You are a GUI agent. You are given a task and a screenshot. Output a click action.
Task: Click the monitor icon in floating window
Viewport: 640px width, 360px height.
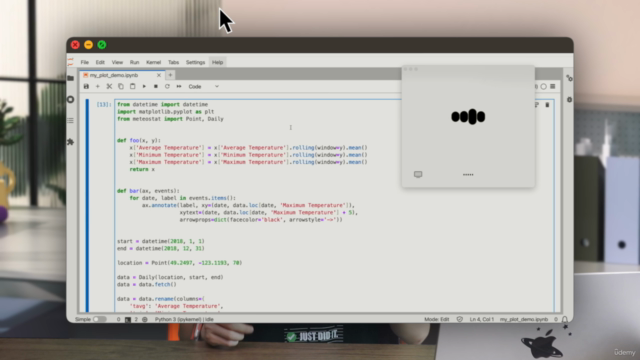(418, 174)
